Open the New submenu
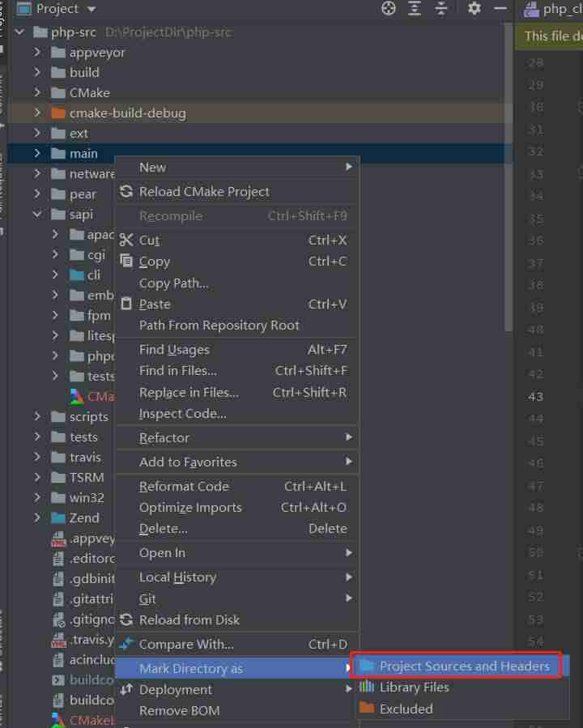 tap(236, 167)
